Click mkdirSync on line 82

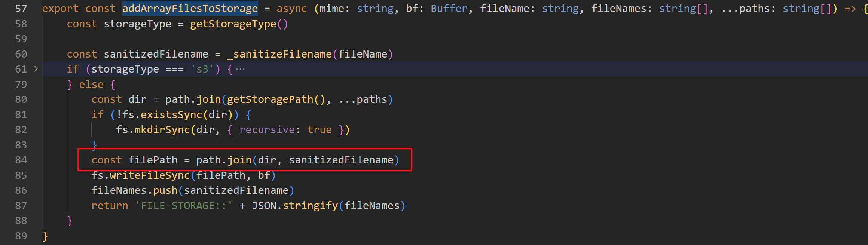(162, 130)
